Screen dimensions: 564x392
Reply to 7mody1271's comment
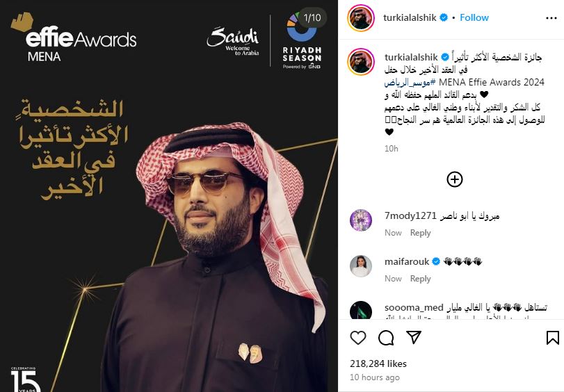(420, 233)
